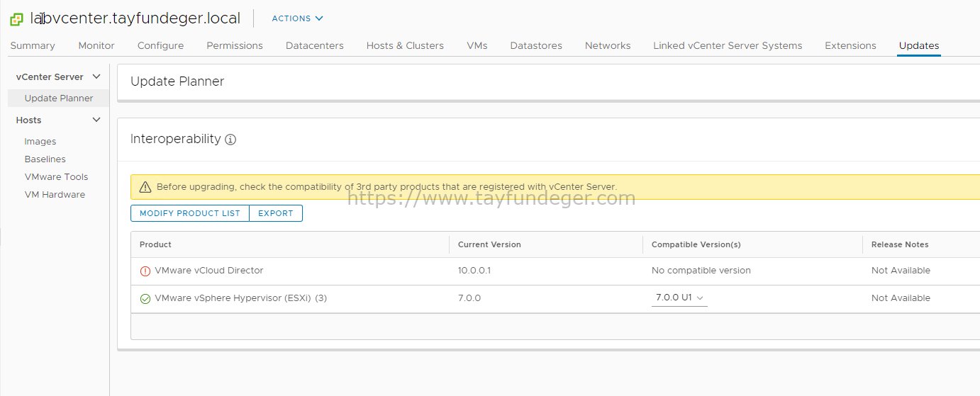980x396 pixels.
Task: Open the Configure tab
Action: (x=160, y=45)
